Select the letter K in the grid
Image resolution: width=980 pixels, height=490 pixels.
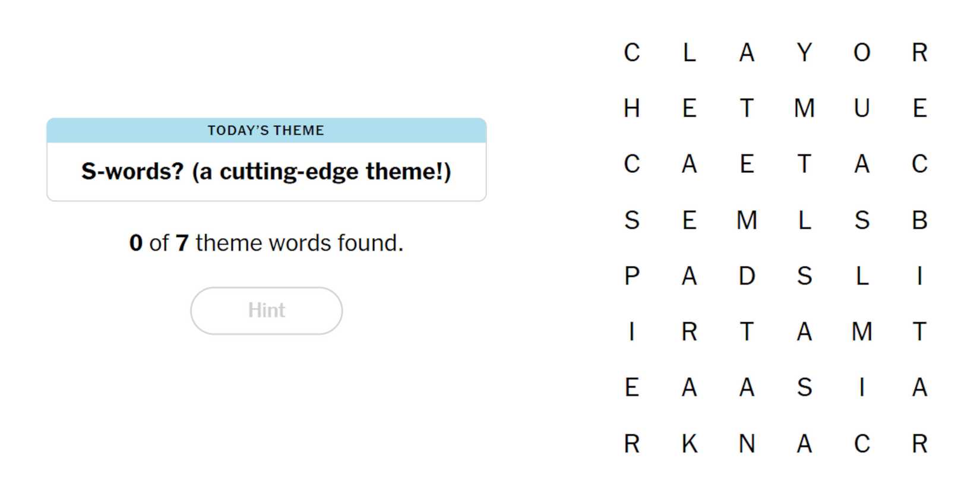click(689, 444)
